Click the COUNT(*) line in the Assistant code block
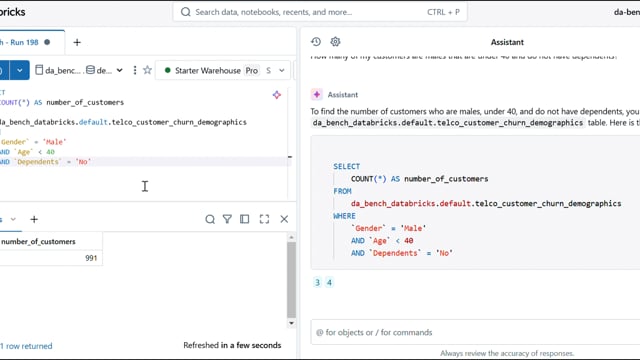 coord(419,179)
